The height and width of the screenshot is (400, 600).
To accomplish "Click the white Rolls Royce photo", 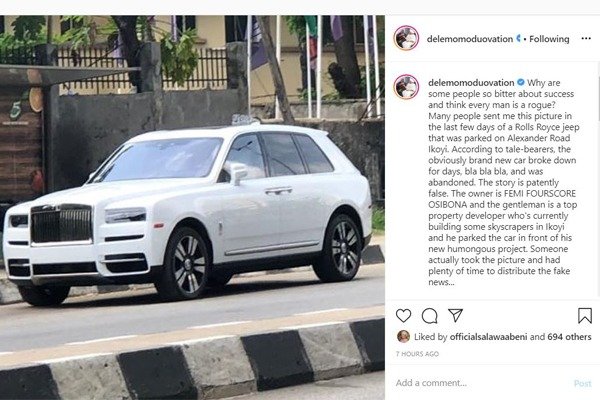I will pyautogui.click(x=192, y=207).
